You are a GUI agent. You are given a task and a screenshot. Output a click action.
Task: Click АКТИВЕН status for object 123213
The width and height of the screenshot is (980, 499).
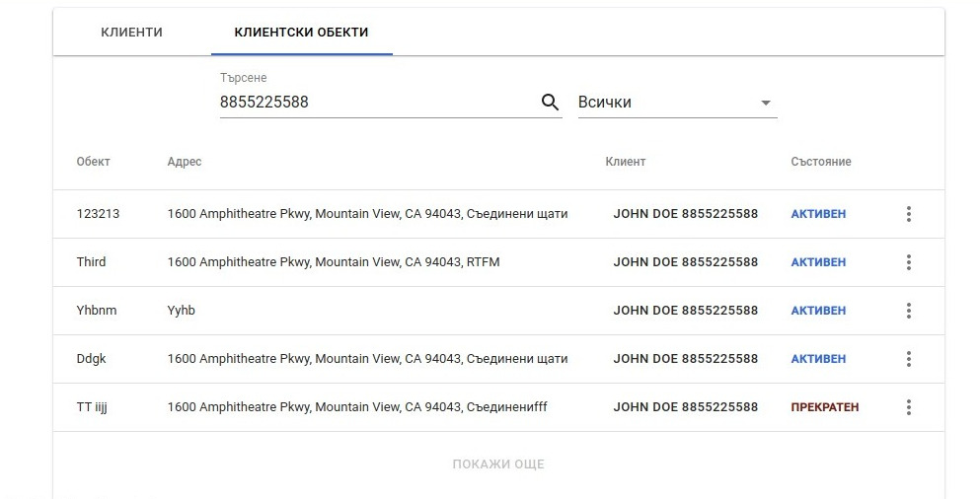[818, 214]
